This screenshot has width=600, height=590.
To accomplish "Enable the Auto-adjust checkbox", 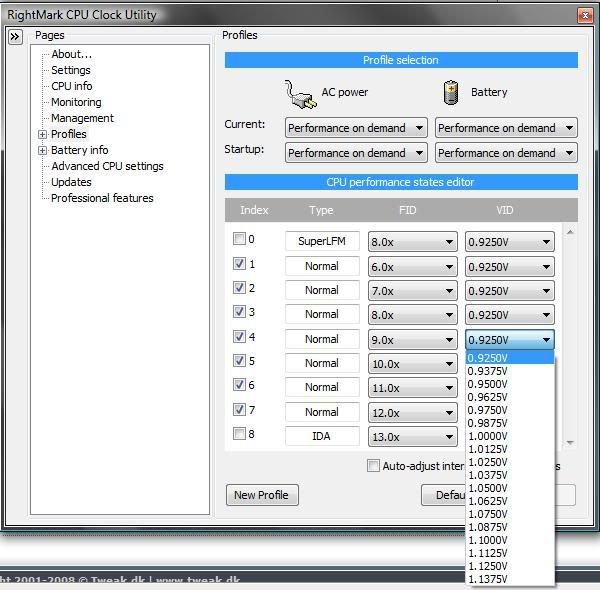I will pos(373,466).
